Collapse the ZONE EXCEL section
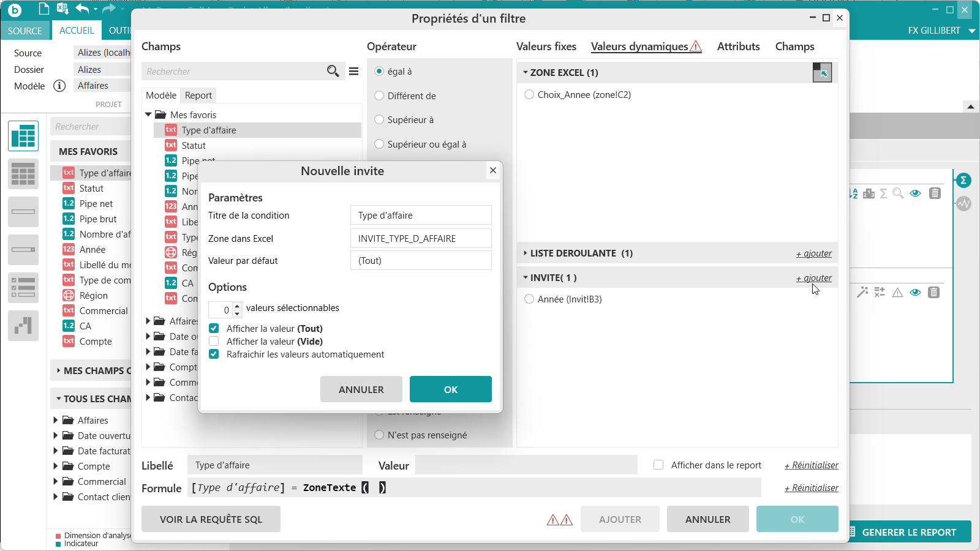The width and height of the screenshot is (980, 551). point(526,72)
